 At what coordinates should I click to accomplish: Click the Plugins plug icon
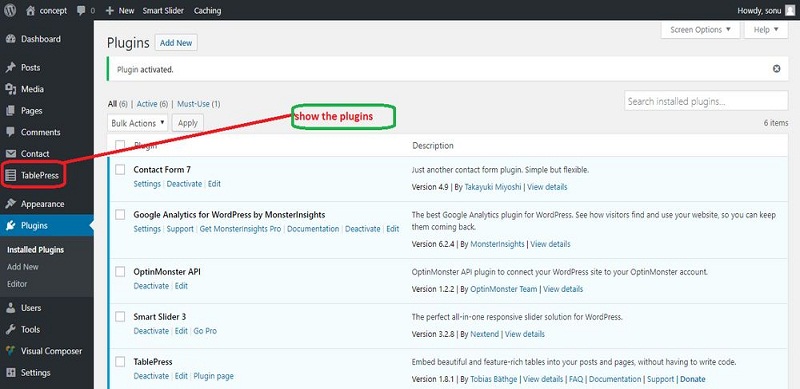coord(11,226)
